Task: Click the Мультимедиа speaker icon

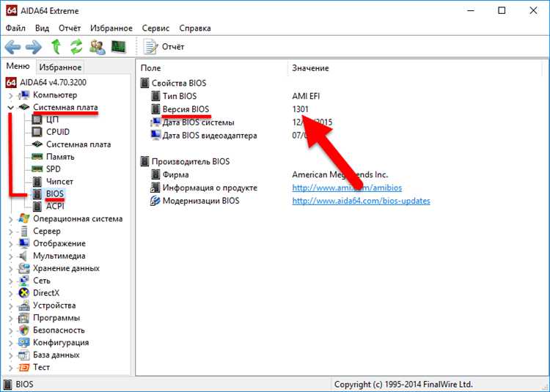Action: [23, 256]
